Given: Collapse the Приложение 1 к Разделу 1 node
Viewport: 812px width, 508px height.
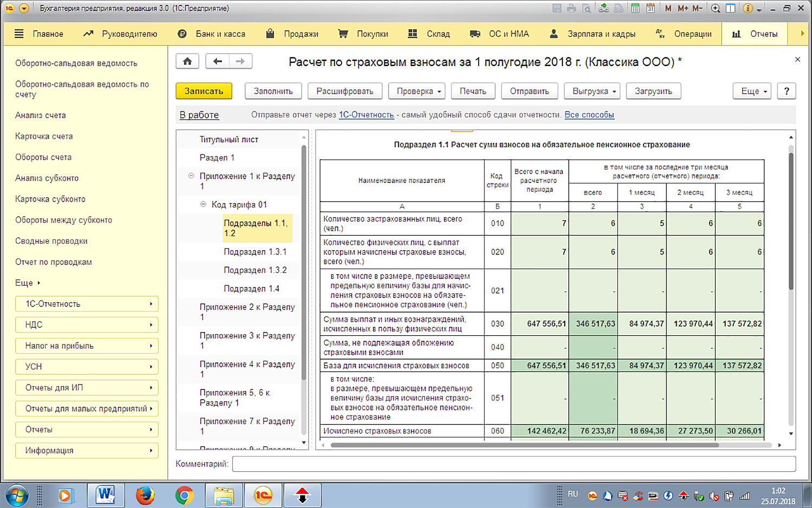Looking at the screenshot, I should click(x=191, y=176).
